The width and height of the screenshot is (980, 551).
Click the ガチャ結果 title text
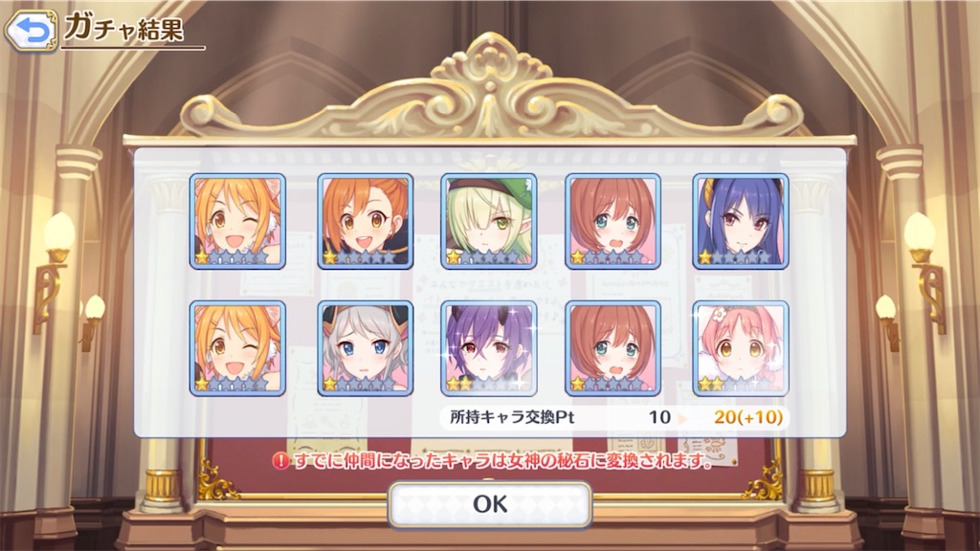point(124,28)
